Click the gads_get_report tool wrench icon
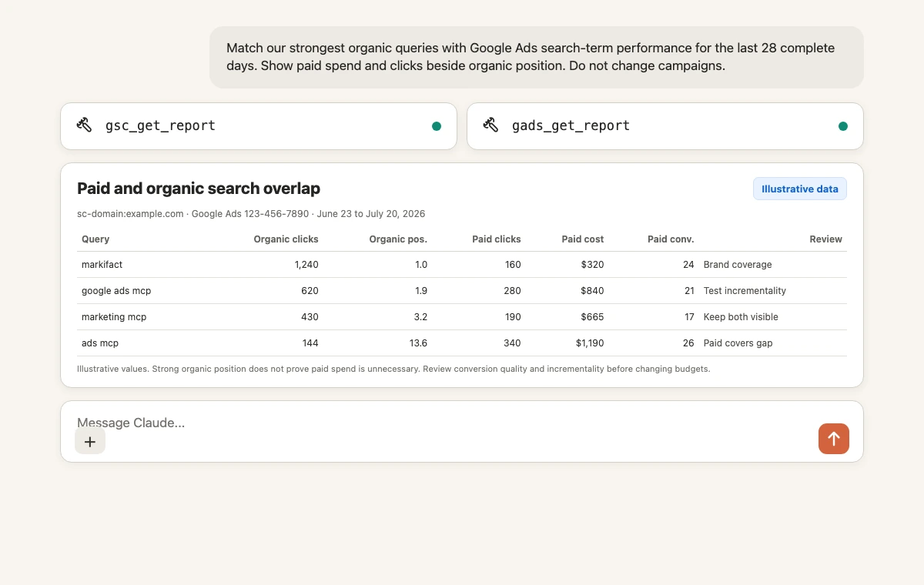The width and height of the screenshot is (924, 585). (x=491, y=125)
